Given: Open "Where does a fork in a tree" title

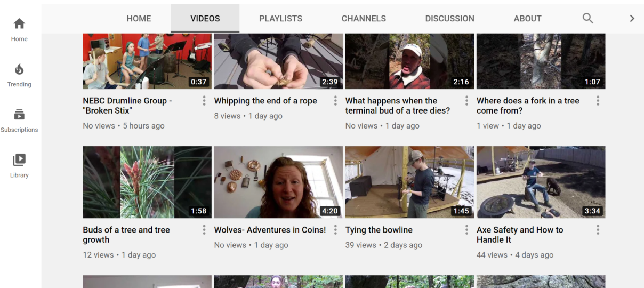Looking at the screenshot, I should click(x=528, y=106).
